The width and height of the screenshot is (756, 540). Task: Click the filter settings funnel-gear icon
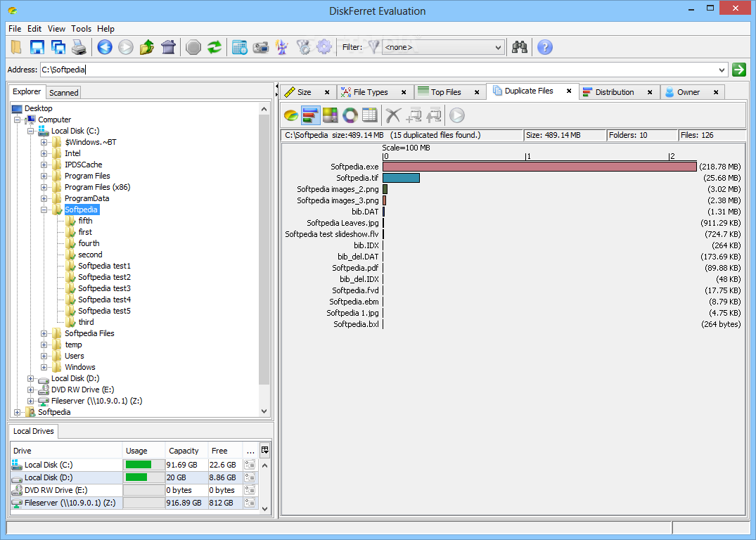[x=303, y=47]
